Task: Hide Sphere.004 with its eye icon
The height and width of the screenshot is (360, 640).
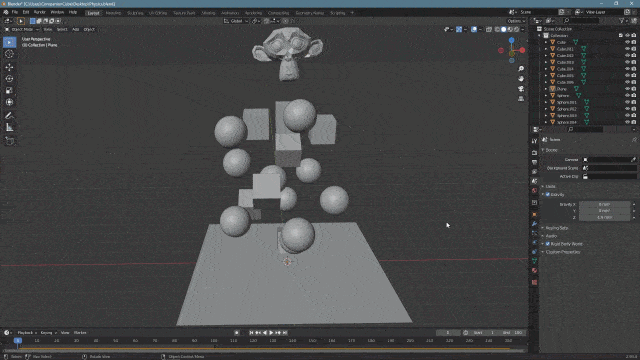Action: (627, 122)
